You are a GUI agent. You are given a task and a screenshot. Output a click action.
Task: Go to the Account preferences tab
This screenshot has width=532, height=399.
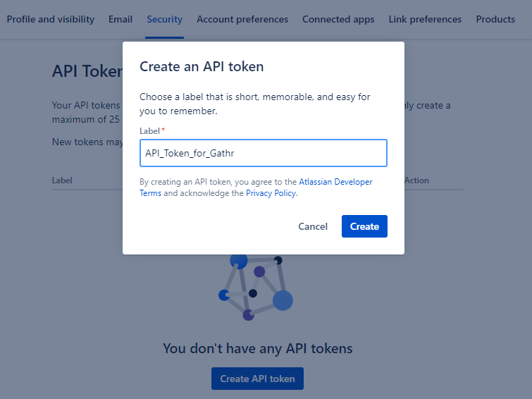[242, 20]
